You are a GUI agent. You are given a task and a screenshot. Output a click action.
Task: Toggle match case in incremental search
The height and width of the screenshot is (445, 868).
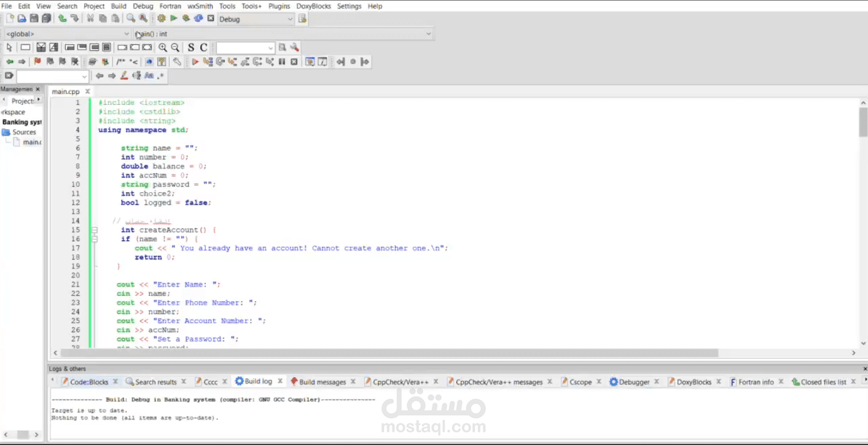click(149, 75)
